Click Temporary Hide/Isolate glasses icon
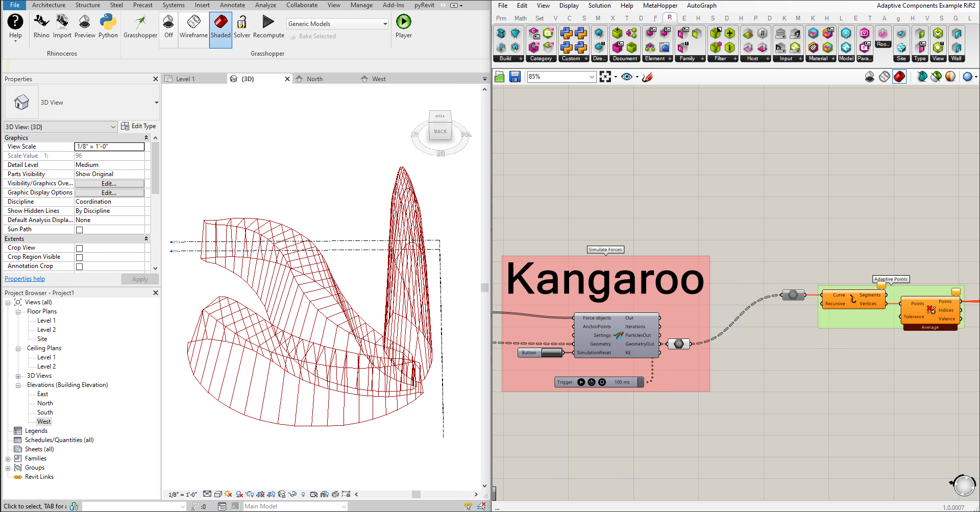 pyautogui.click(x=292, y=494)
